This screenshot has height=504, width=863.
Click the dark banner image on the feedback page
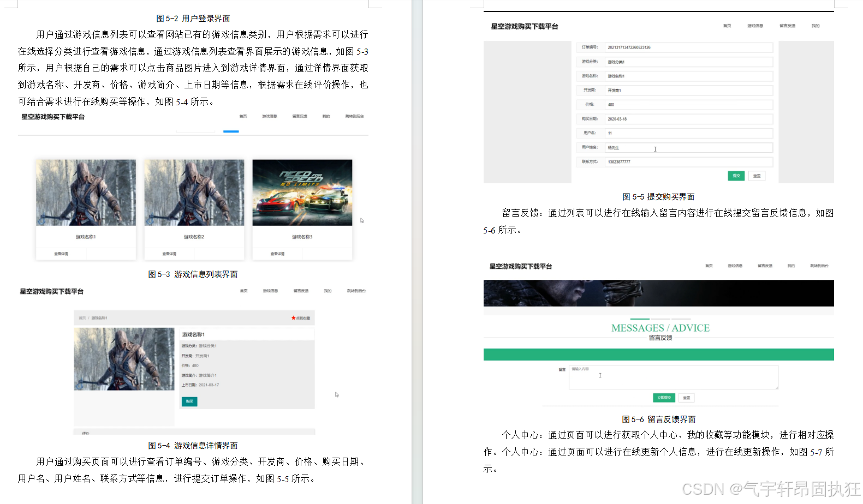(659, 293)
